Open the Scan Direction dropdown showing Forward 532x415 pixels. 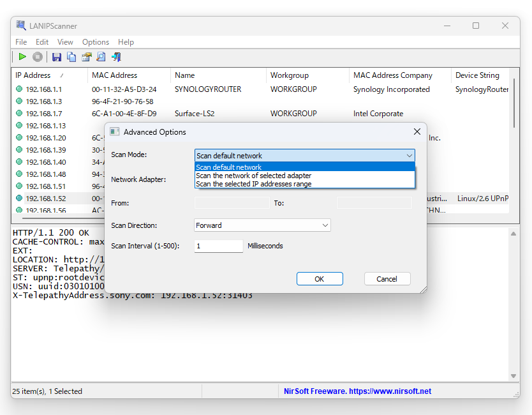click(x=262, y=225)
